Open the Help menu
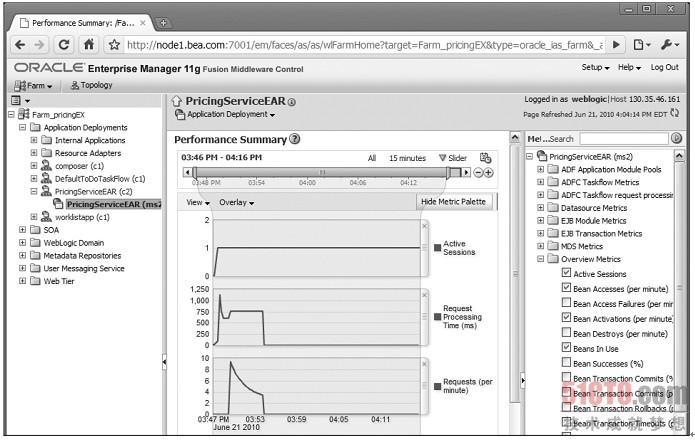 [x=629, y=67]
